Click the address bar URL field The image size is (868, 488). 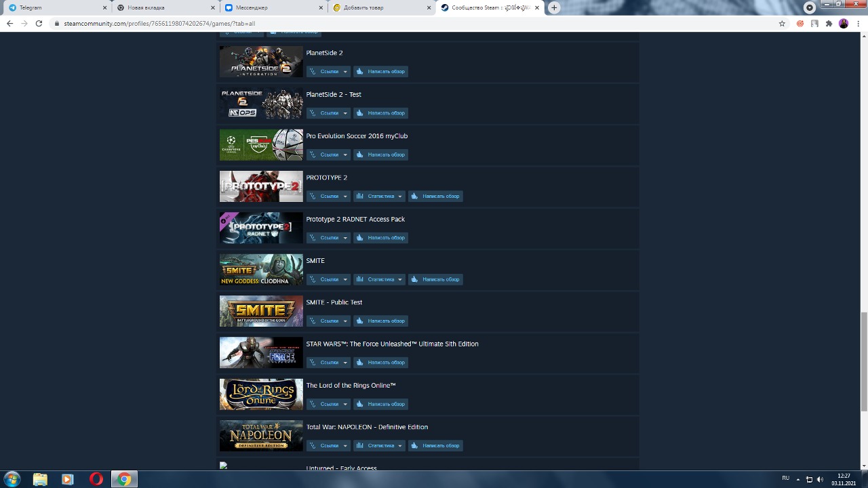click(414, 23)
